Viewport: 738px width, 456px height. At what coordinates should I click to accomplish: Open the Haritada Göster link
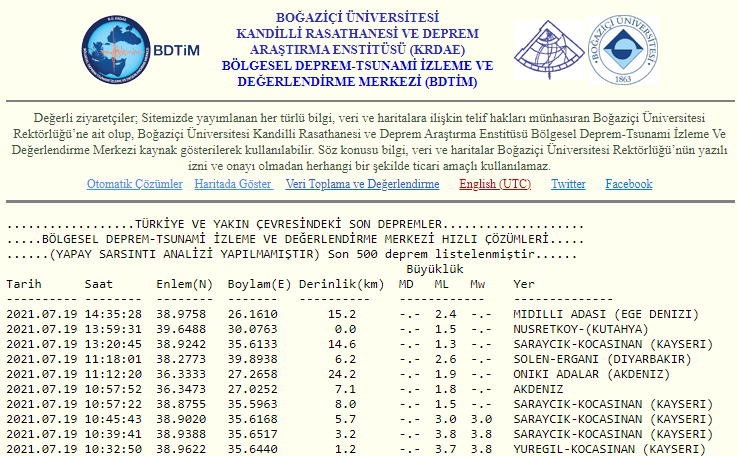[x=233, y=184]
